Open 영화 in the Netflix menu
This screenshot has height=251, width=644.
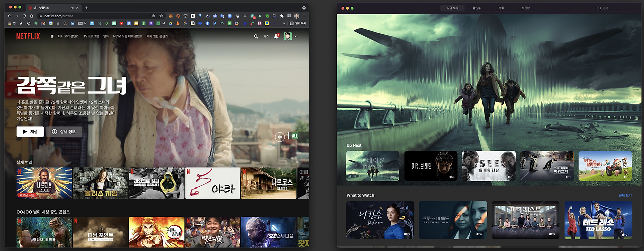106,36
